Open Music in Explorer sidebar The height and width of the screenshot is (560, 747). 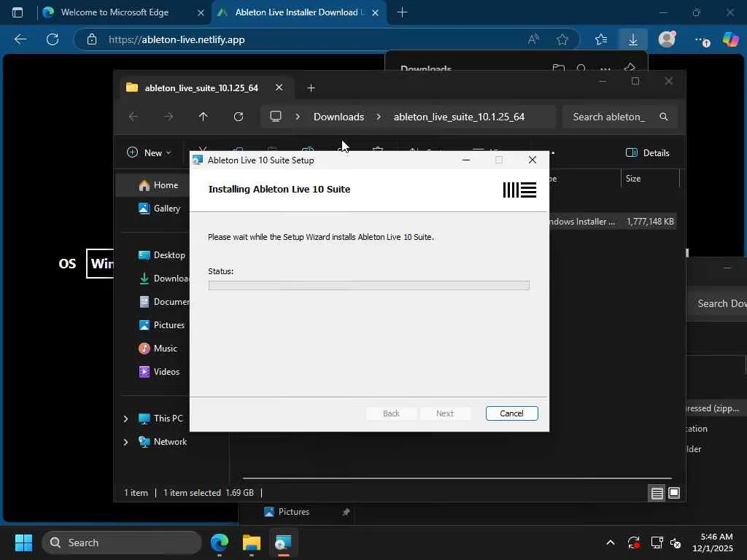click(x=158, y=348)
